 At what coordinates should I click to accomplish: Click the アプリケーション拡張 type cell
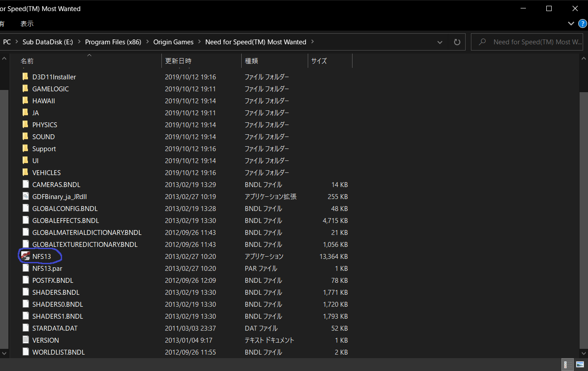coord(270,196)
